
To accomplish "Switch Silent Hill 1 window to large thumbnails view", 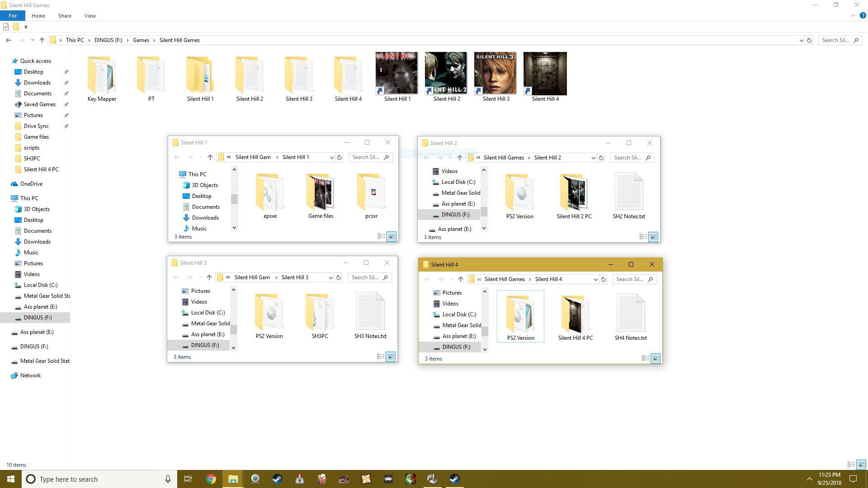I will coord(392,236).
